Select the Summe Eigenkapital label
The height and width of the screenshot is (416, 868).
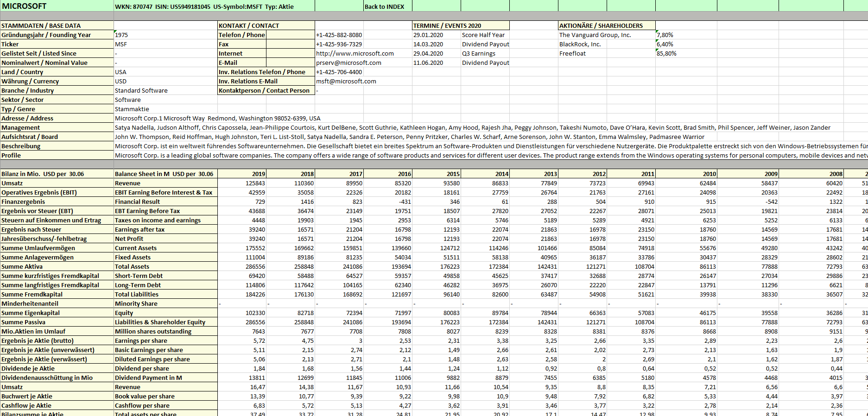click(x=57, y=313)
